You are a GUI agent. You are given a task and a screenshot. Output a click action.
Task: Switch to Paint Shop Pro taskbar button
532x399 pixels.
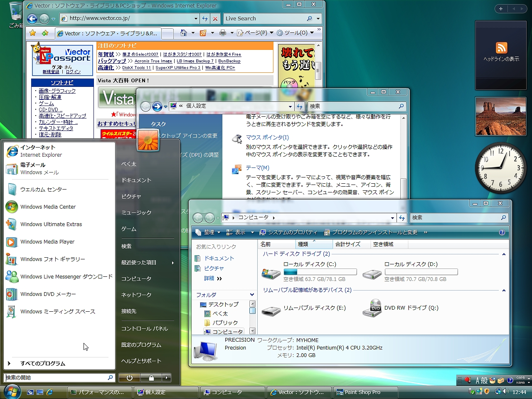[366, 392]
